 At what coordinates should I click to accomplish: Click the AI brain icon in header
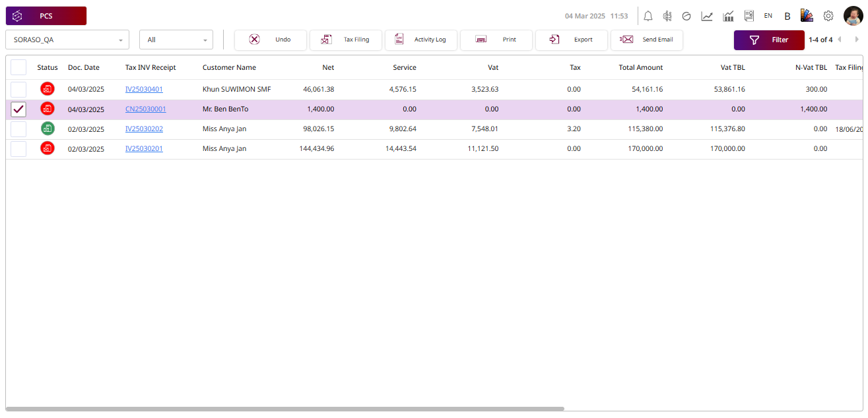[667, 16]
